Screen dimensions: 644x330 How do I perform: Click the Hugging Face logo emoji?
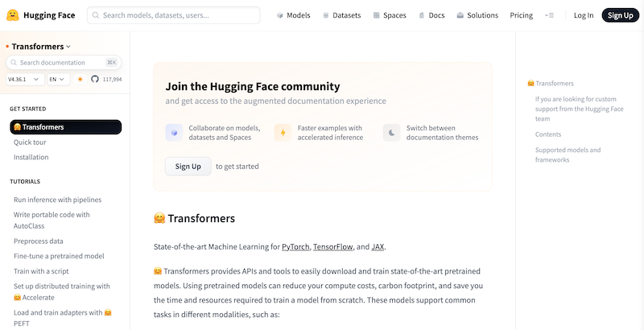(x=13, y=15)
